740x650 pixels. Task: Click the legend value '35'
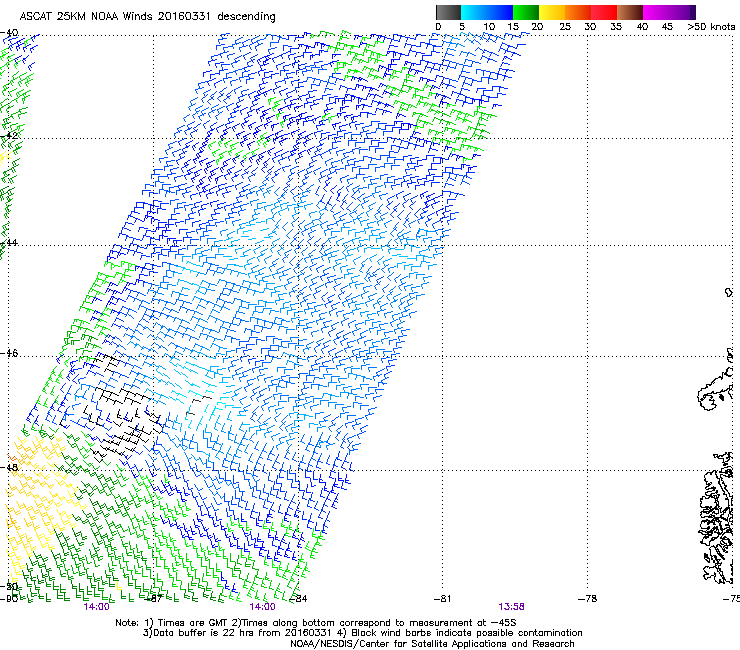[x=616, y=27]
